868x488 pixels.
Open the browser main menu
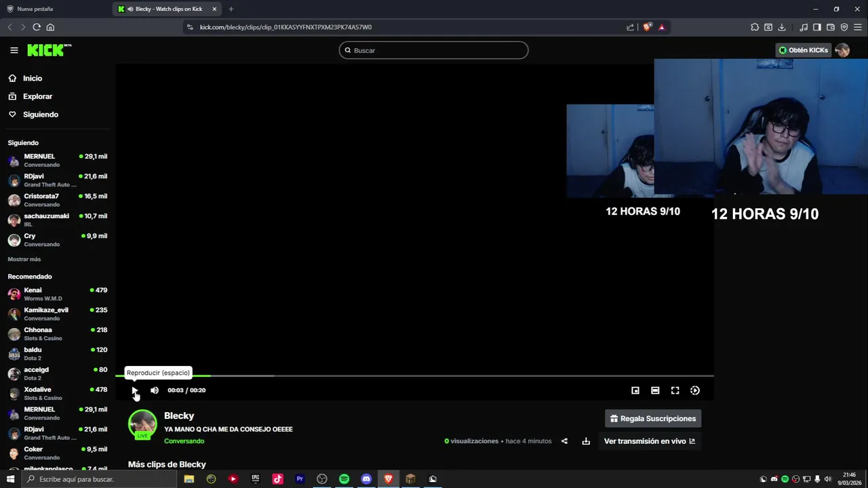858,27
